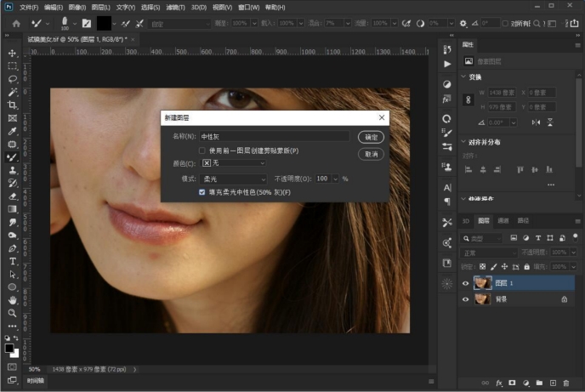Create new adjustment layer icon
Image resolution: width=585 pixels, height=392 pixels.
525,383
